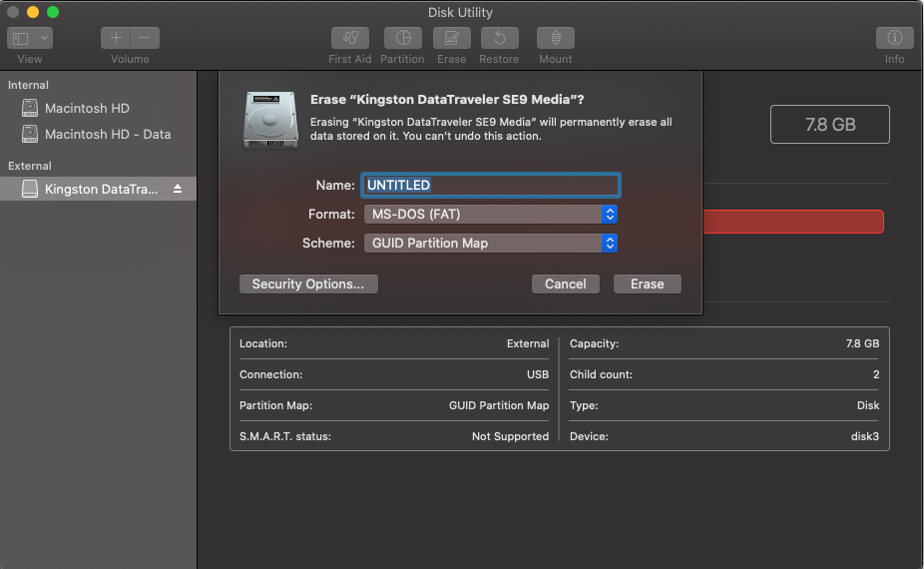Click the Security Options button
Image resolution: width=924 pixels, height=569 pixels.
308,284
